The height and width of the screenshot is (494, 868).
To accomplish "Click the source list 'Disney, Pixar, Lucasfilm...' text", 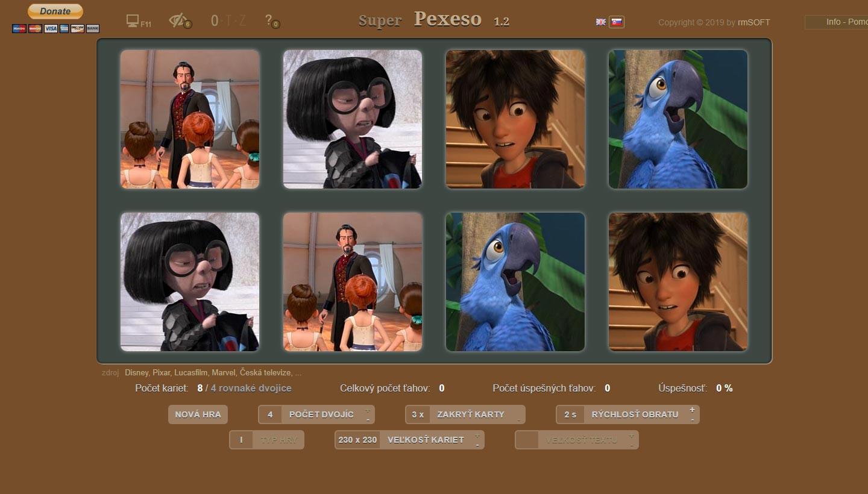I will point(213,373).
